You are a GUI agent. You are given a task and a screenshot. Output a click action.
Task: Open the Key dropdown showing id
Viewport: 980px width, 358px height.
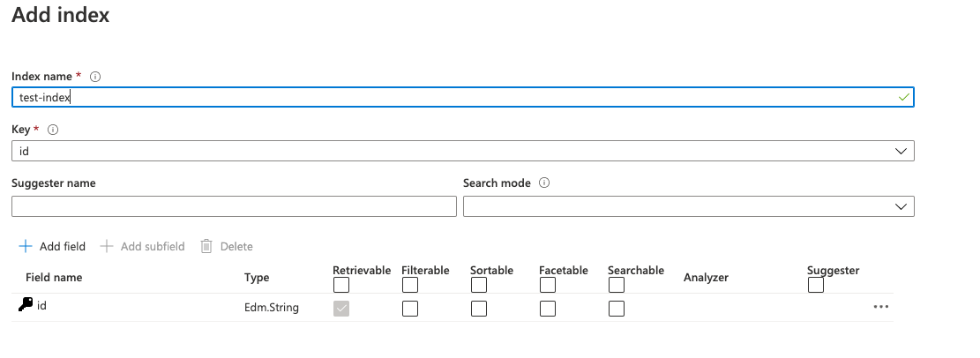(x=463, y=151)
